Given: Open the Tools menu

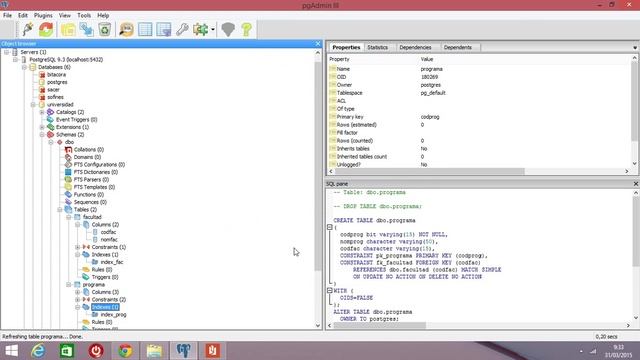Looking at the screenshot, I should pyautogui.click(x=84, y=15).
